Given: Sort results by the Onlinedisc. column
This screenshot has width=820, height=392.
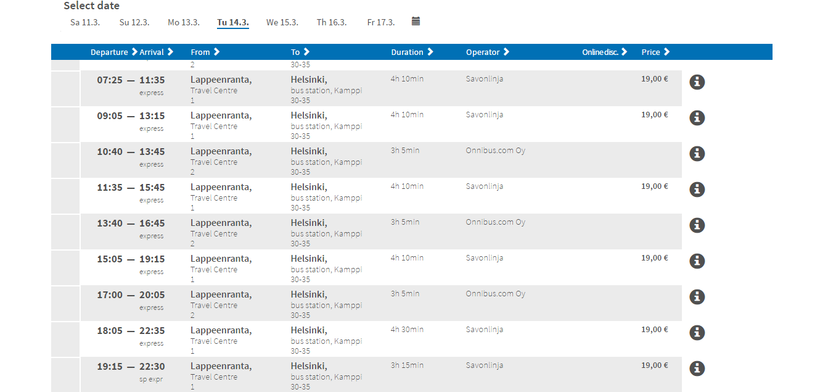Looking at the screenshot, I should [605, 52].
